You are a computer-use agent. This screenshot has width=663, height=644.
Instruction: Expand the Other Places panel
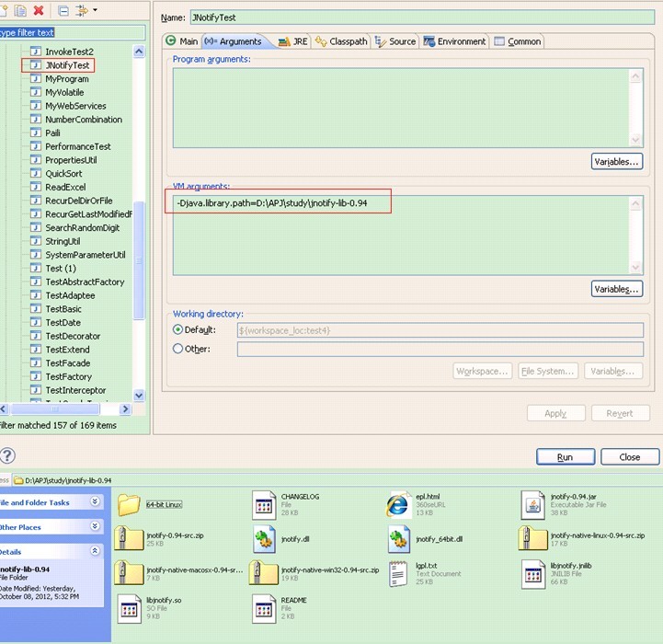point(95,527)
